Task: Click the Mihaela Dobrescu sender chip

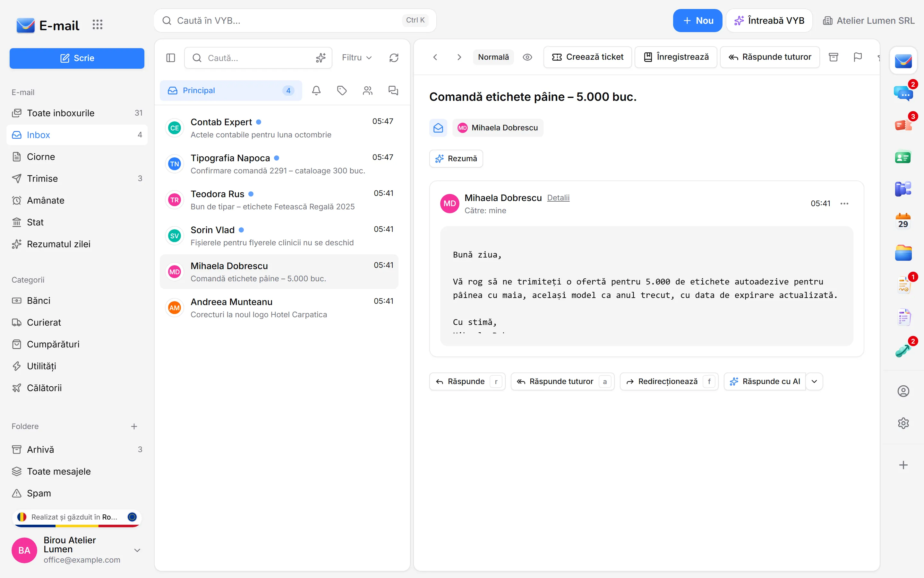Action: [x=498, y=128]
